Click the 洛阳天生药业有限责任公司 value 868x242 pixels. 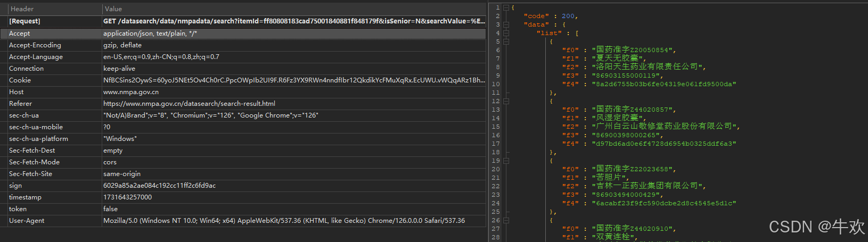(x=649, y=67)
